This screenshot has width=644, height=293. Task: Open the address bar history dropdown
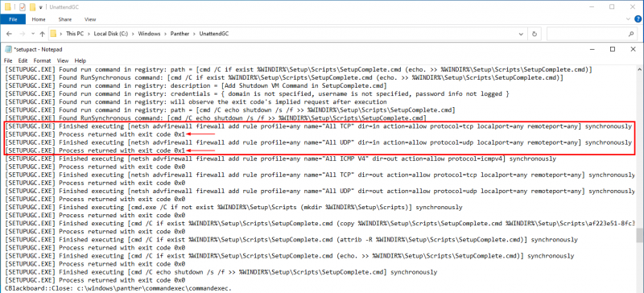(x=522, y=34)
